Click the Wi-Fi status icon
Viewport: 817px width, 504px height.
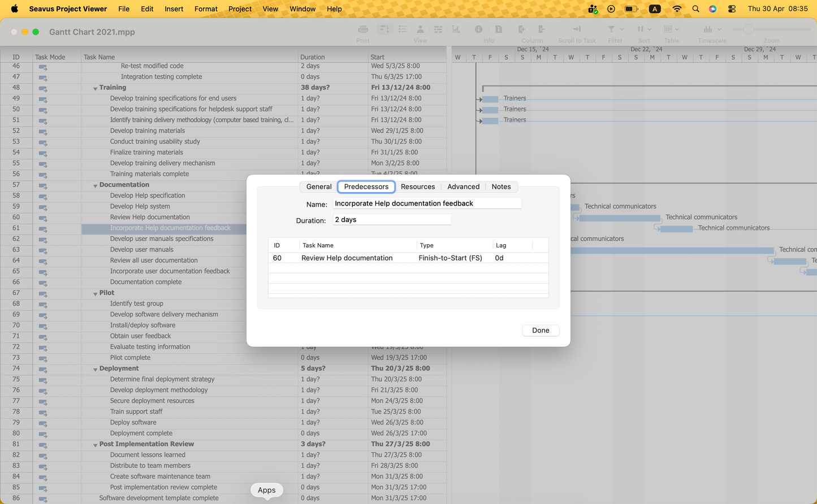(x=677, y=8)
